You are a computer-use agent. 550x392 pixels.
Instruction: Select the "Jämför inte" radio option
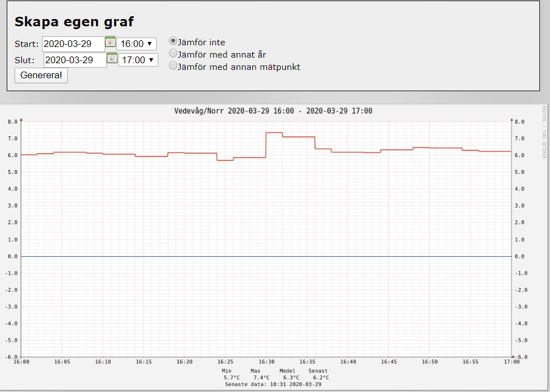coord(173,41)
